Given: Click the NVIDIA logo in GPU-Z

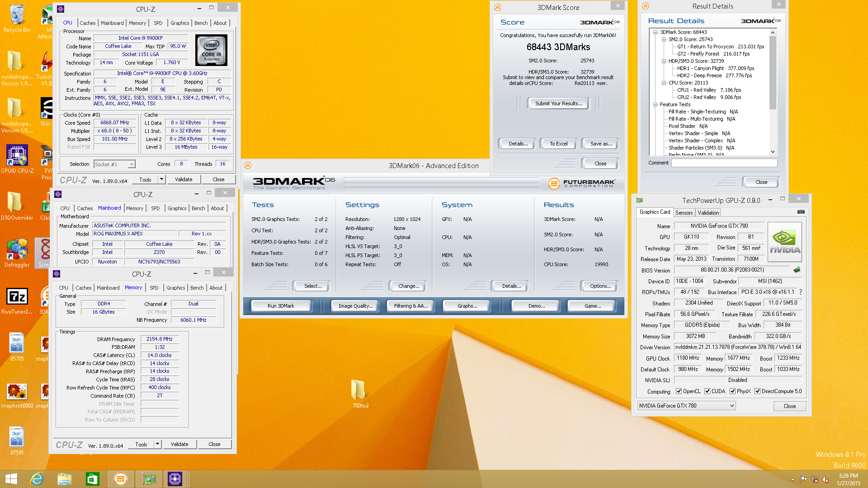Looking at the screenshot, I should [785, 241].
